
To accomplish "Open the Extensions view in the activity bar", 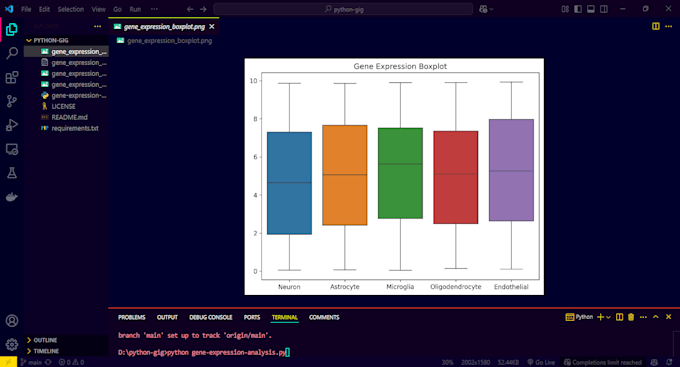I will pyautogui.click(x=12, y=78).
